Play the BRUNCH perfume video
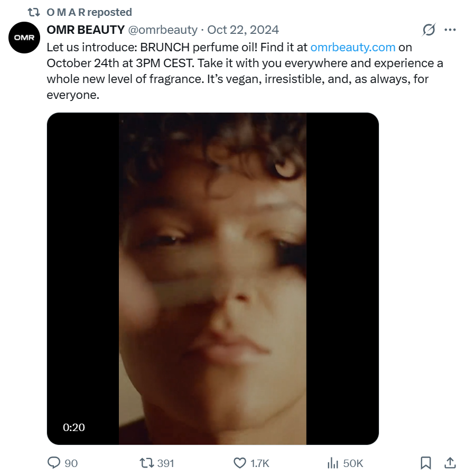The width and height of the screenshot is (466, 476). coord(212,278)
